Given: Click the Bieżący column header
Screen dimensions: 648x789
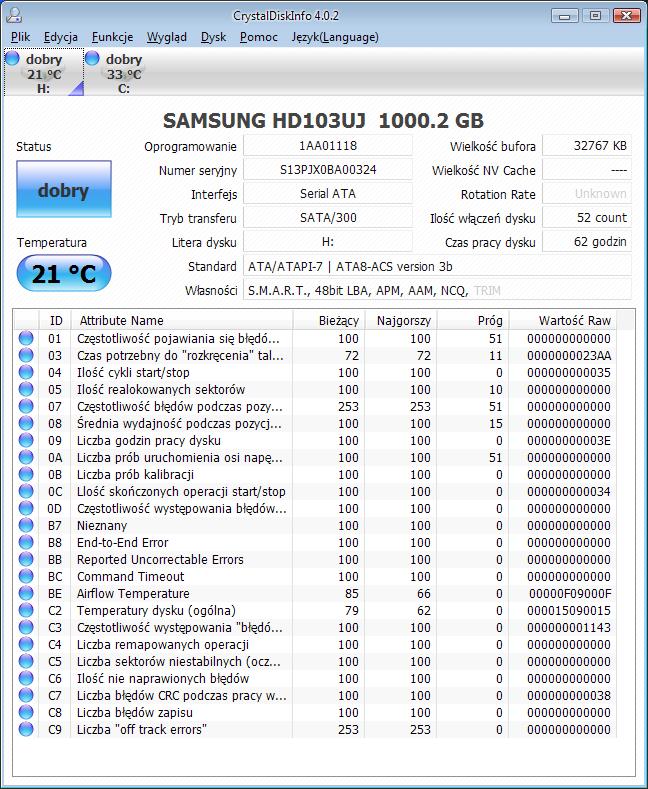Looking at the screenshot, I should 329,321.
